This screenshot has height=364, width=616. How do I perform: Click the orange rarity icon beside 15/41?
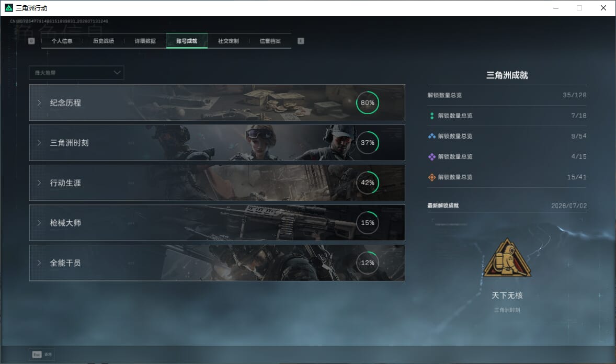pyautogui.click(x=432, y=177)
